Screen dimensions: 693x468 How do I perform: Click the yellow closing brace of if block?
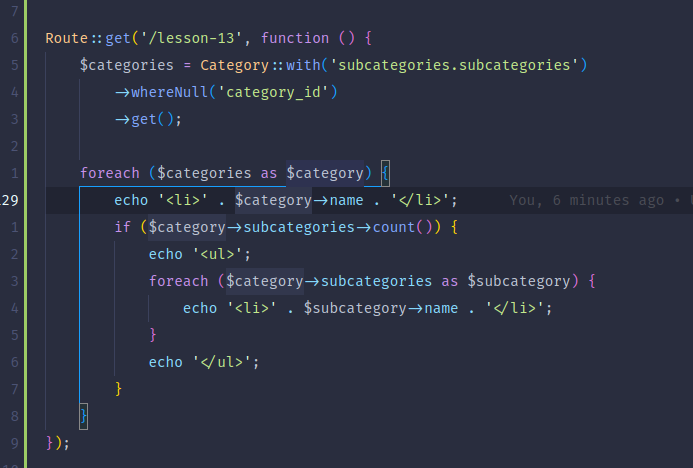(118, 389)
